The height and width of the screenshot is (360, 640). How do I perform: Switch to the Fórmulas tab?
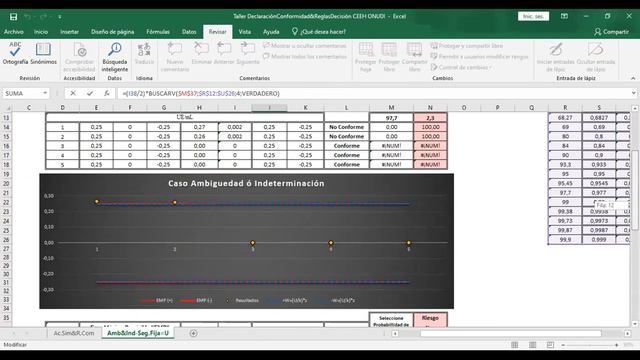pos(158,32)
